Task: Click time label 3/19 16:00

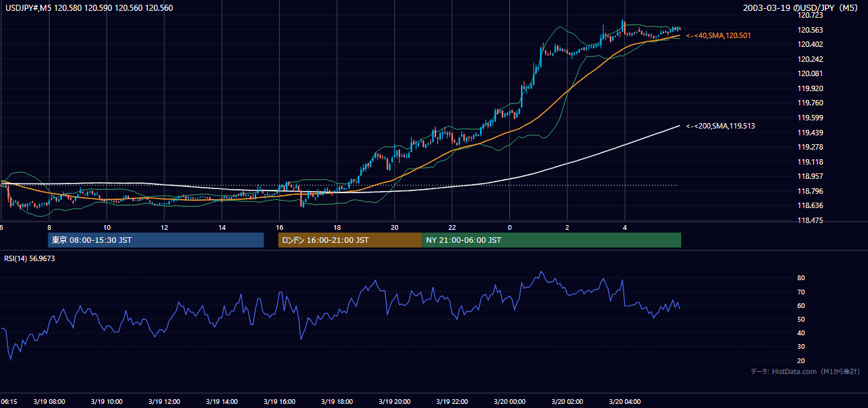Action: (280, 402)
